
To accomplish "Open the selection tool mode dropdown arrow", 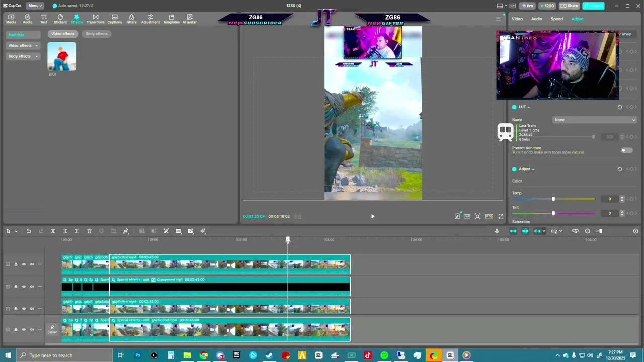I will tap(16, 231).
